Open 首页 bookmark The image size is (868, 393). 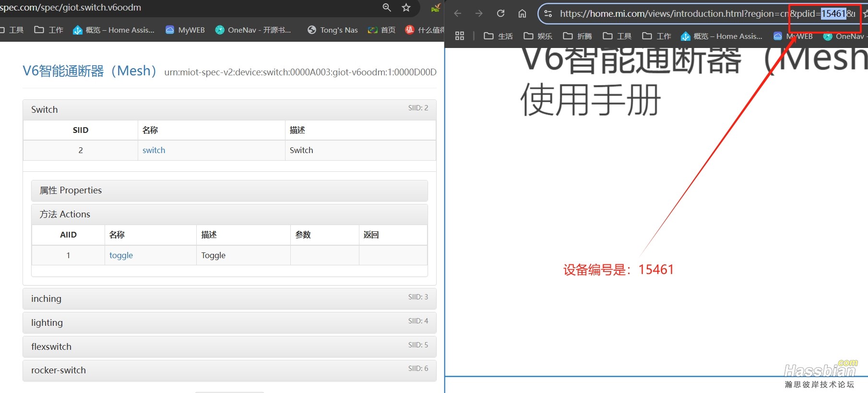[381, 30]
